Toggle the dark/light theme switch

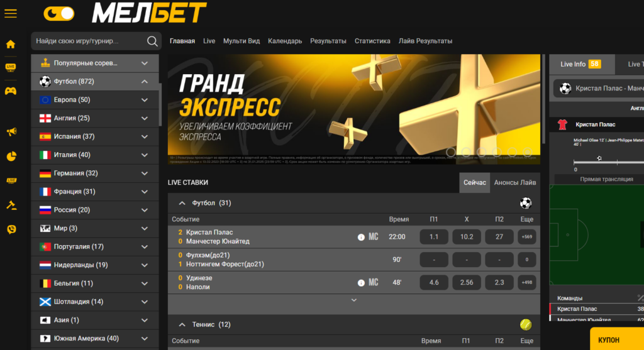[58, 14]
